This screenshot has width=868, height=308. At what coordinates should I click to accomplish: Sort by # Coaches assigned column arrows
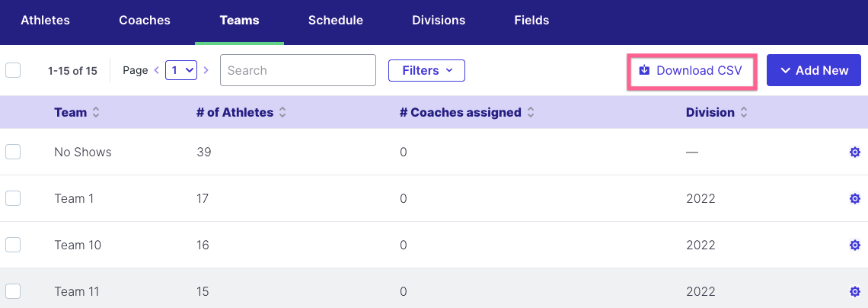tap(531, 113)
